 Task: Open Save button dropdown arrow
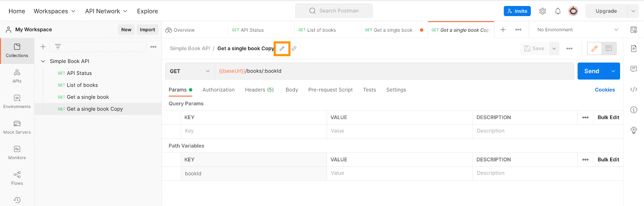point(553,48)
